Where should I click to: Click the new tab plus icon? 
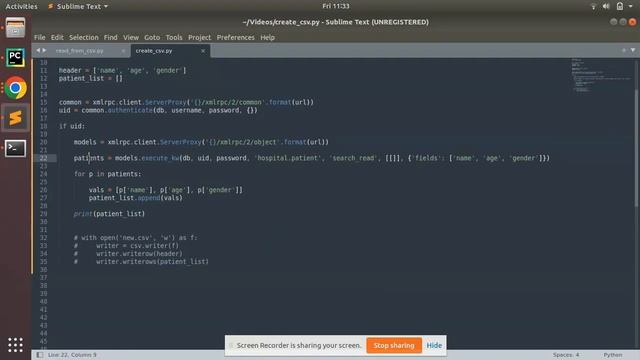tap(624, 50)
